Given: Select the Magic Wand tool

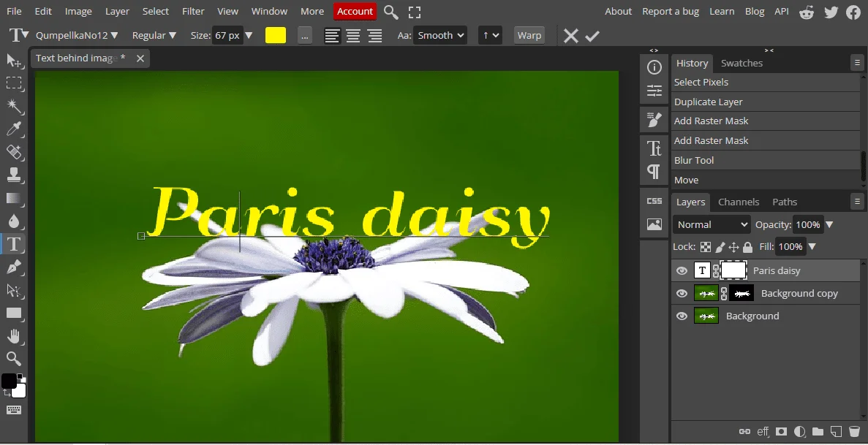Looking at the screenshot, I should coord(14,107).
